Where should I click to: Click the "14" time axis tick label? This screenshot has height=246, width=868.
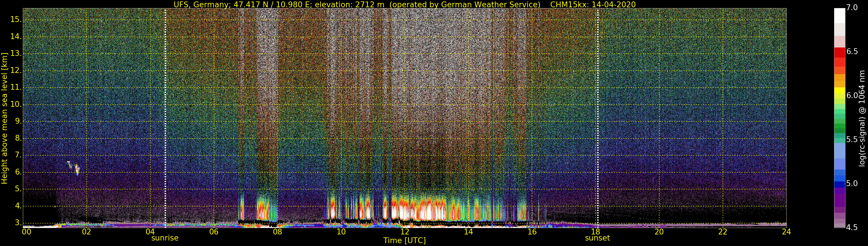pos(468,232)
